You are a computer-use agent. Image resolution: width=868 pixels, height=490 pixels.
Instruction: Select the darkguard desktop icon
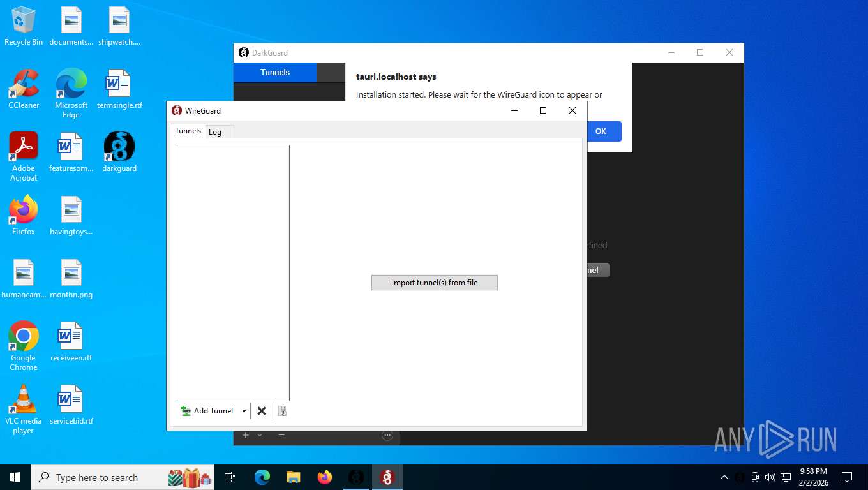119,152
